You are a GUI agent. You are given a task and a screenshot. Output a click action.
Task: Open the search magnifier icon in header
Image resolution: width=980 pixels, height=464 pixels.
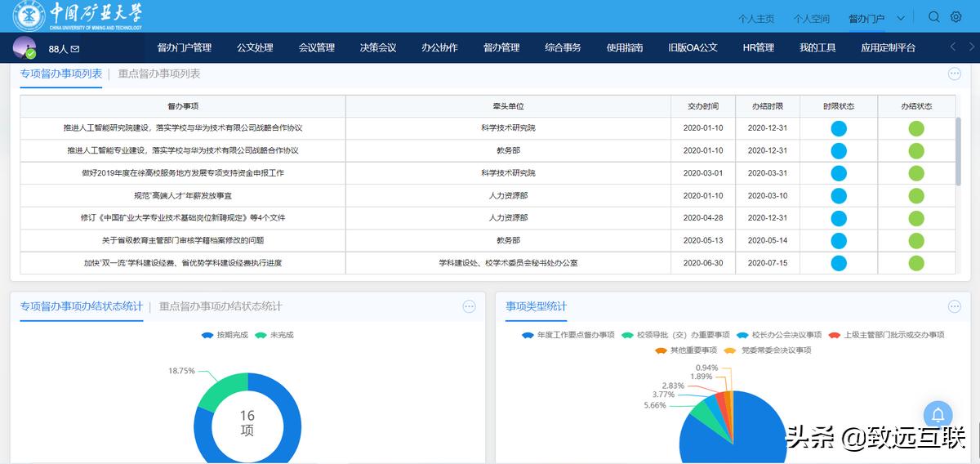pos(934,17)
